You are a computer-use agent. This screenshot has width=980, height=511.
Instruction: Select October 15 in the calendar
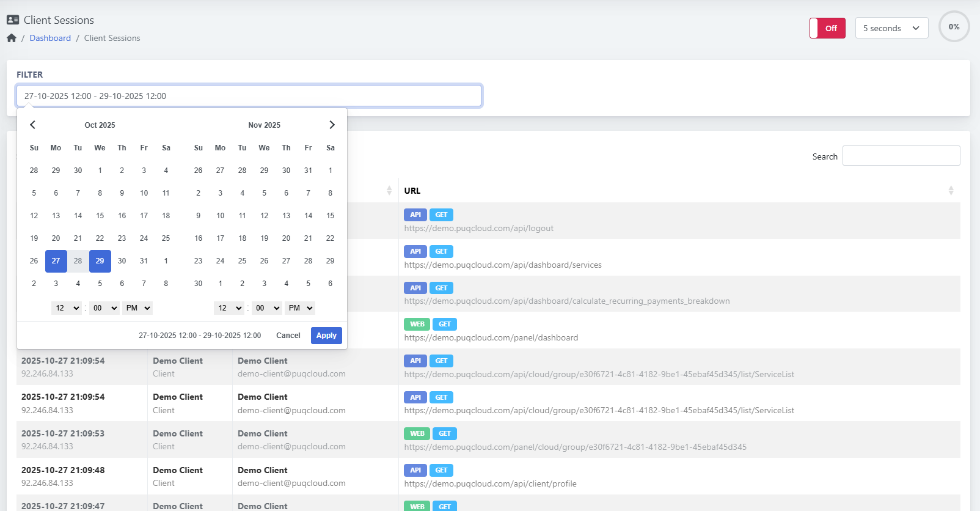pos(100,216)
